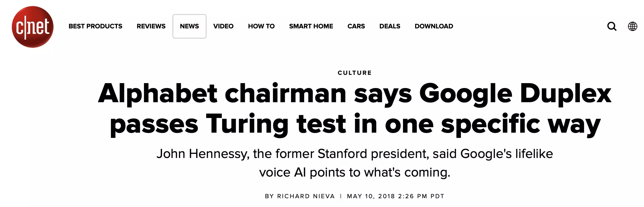This screenshot has width=644, height=207.
Task: Go to the Reviews section
Action: click(x=151, y=26)
